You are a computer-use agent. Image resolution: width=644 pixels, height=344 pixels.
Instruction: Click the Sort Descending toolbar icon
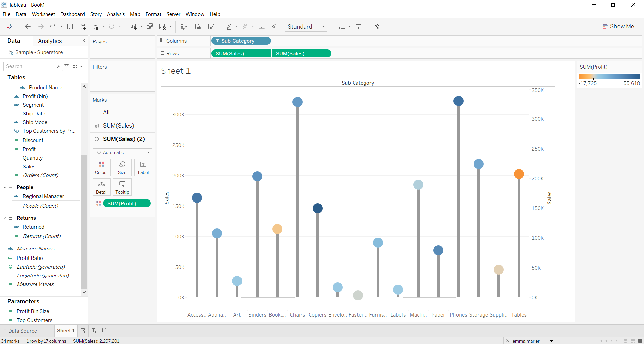tap(211, 26)
